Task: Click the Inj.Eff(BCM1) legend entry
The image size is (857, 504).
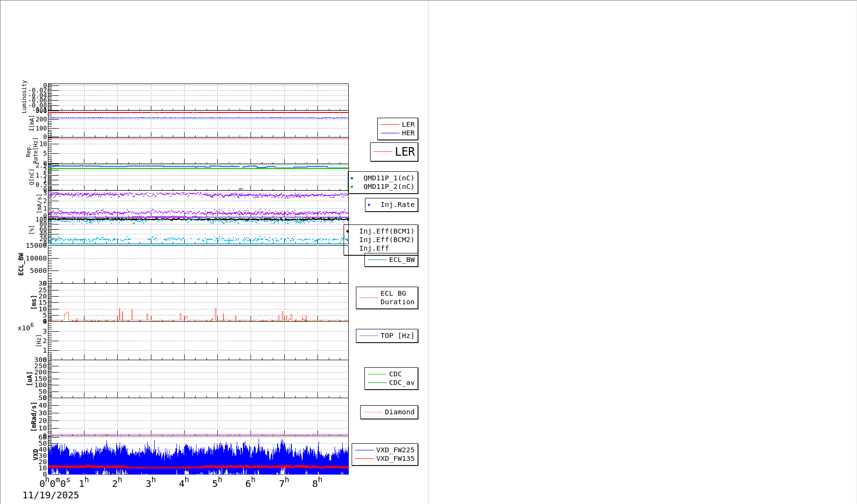Action: (x=386, y=232)
